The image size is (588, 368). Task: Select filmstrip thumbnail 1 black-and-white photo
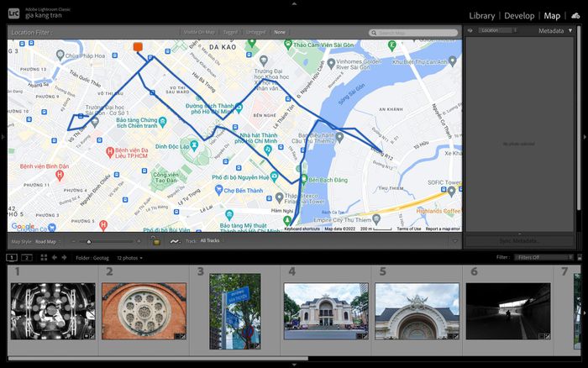[53, 312]
